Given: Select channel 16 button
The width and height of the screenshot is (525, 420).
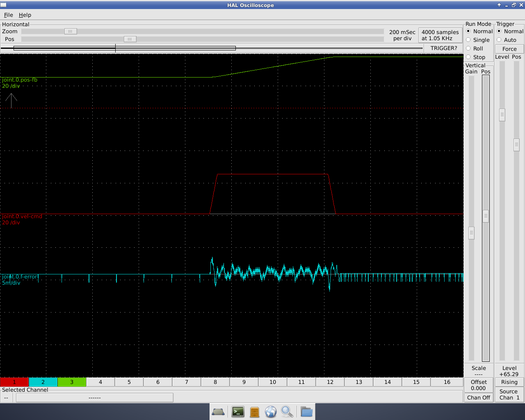Looking at the screenshot, I should tap(447, 382).
